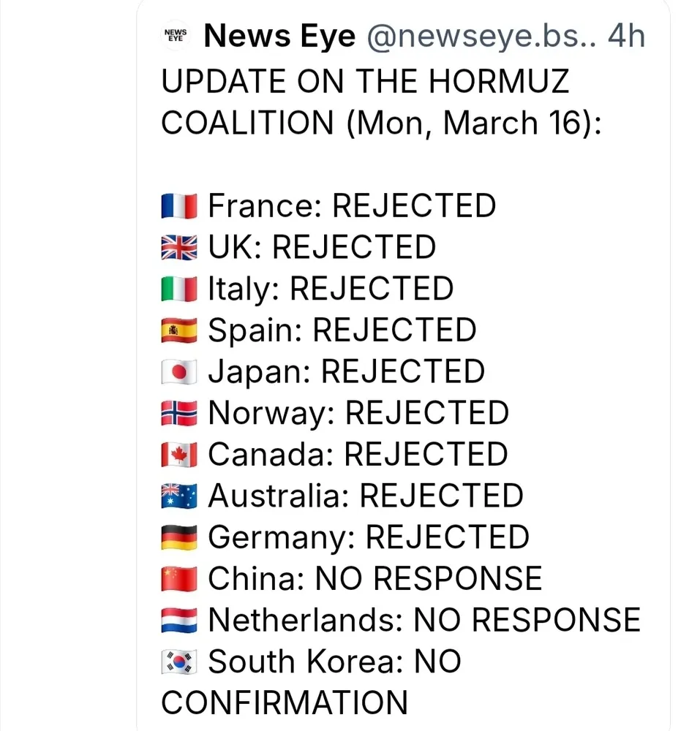Image resolution: width=700 pixels, height=731 pixels.
Task: Select the Netherlands flag emoji
Action: [x=179, y=621]
